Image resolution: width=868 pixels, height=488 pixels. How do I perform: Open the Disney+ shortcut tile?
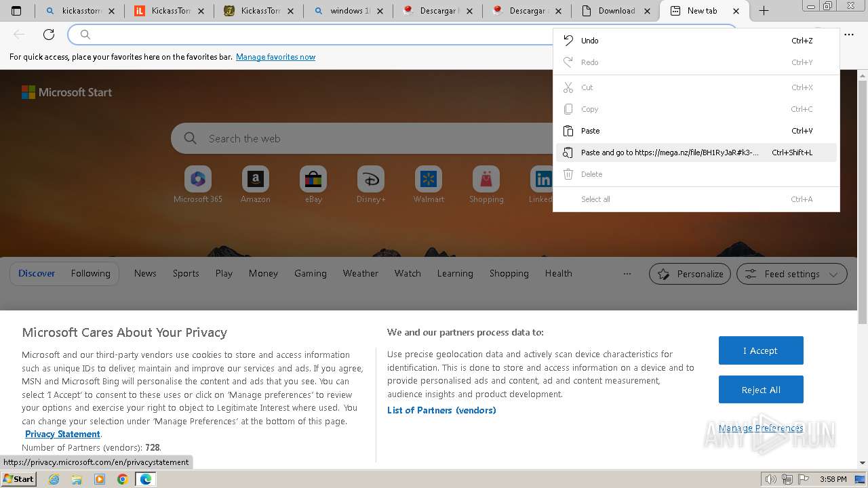tap(371, 185)
